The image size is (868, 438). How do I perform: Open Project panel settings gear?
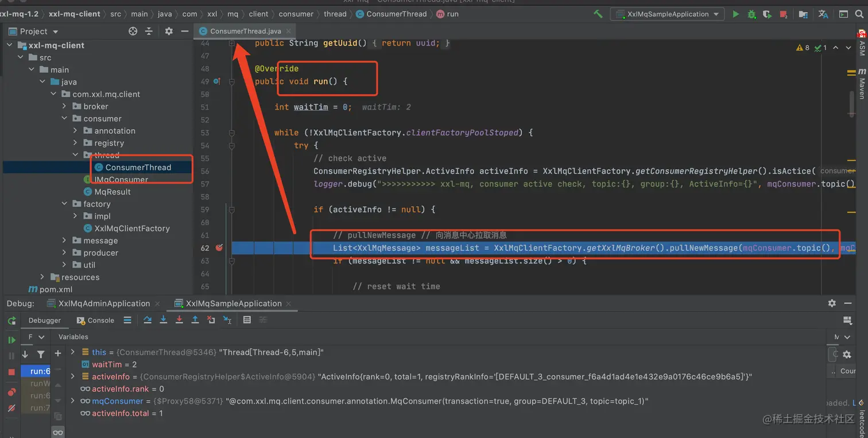point(169,31)
